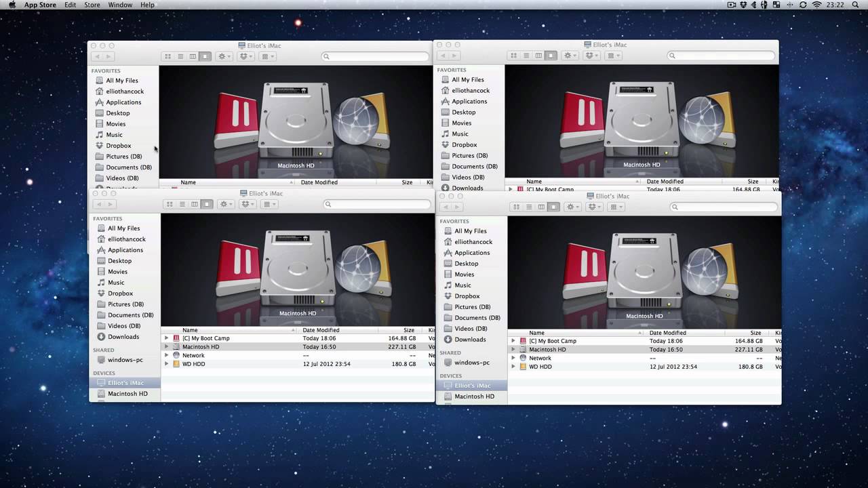Screen dimensions: 868x488
Task: Switch upper-left Finder window to column view
Action: click(193, 56)
